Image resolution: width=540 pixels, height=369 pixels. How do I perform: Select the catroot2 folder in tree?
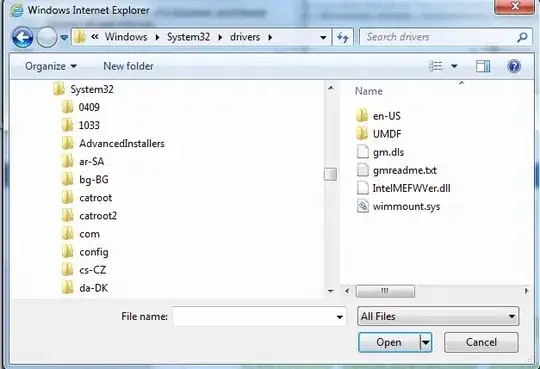(90, 216)
